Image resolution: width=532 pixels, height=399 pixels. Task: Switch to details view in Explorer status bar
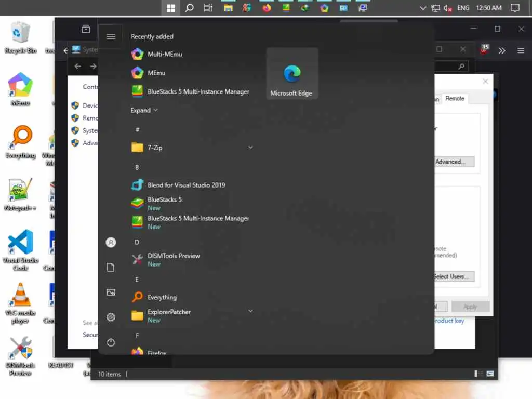click(x=478, y=374)
